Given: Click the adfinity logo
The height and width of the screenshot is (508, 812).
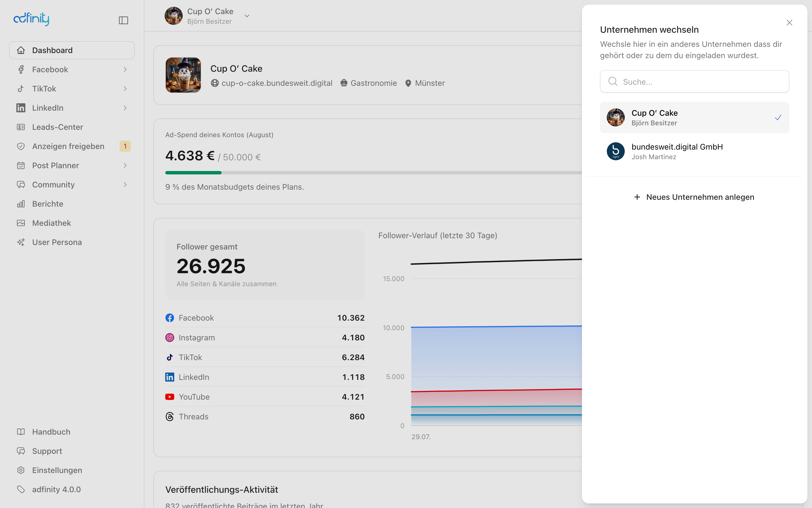Looking at the screenshot, I should pos(31,19).
